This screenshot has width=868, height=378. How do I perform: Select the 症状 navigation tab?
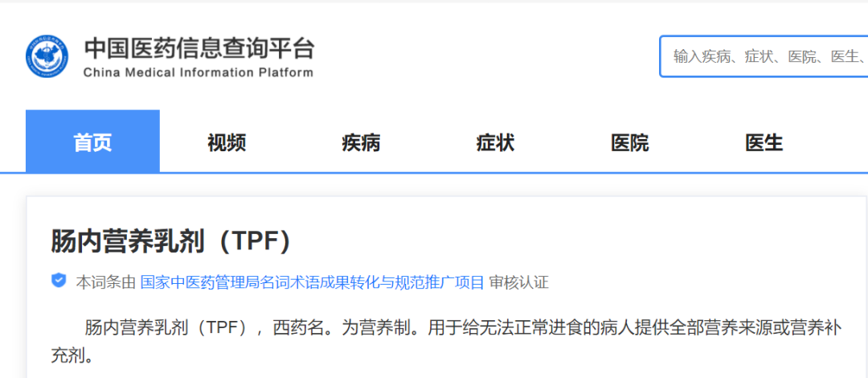[495, 143]
